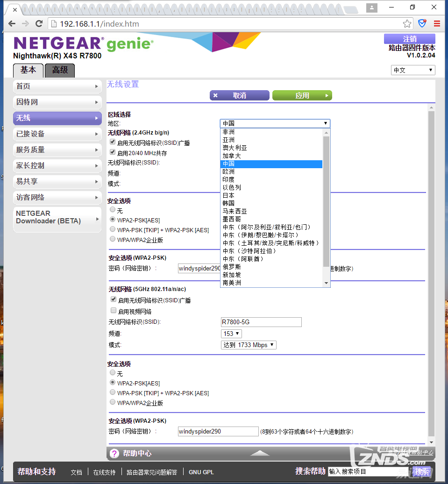
Task: Open the 路由器常见问题解答 link
Action: [152, 472]
